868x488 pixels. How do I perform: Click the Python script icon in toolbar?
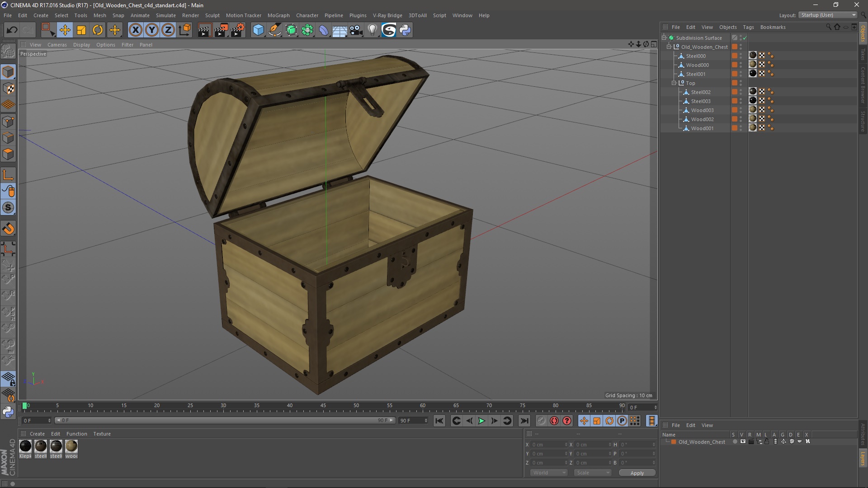[405, 30]
